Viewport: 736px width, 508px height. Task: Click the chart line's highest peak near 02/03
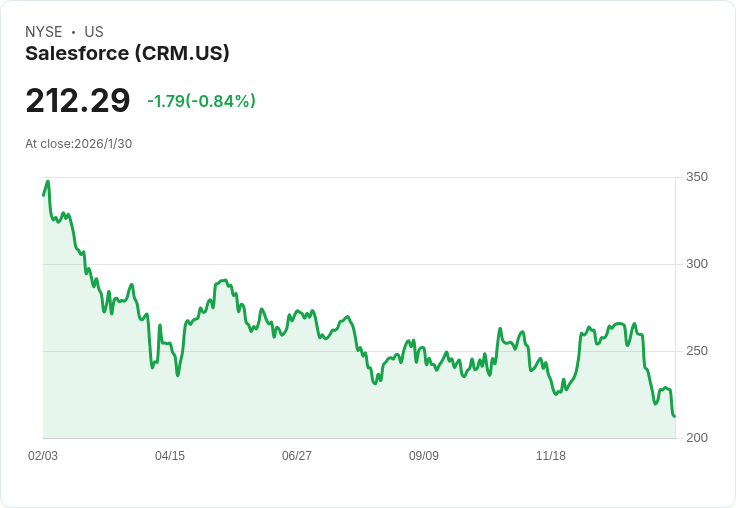47,181
